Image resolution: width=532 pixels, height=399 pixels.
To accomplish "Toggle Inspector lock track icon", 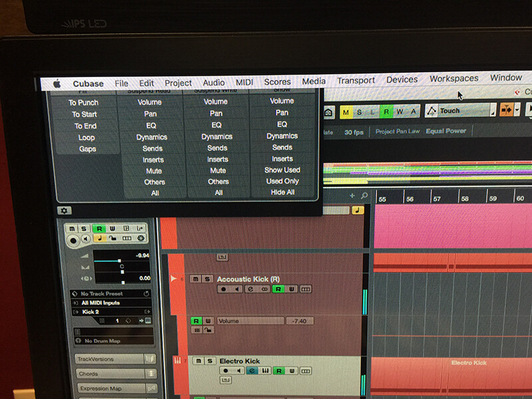I will pyautogui.click(x=112, y=239).
